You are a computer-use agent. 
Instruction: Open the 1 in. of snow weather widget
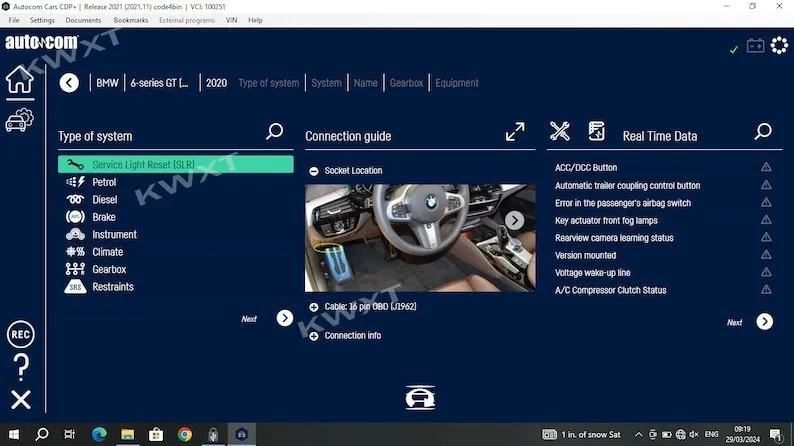click(581, 434)
